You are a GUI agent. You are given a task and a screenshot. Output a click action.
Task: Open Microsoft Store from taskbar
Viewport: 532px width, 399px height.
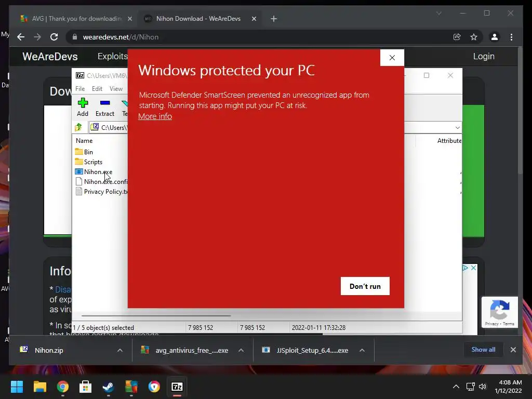pyautogui.click(x=86, y=387)
